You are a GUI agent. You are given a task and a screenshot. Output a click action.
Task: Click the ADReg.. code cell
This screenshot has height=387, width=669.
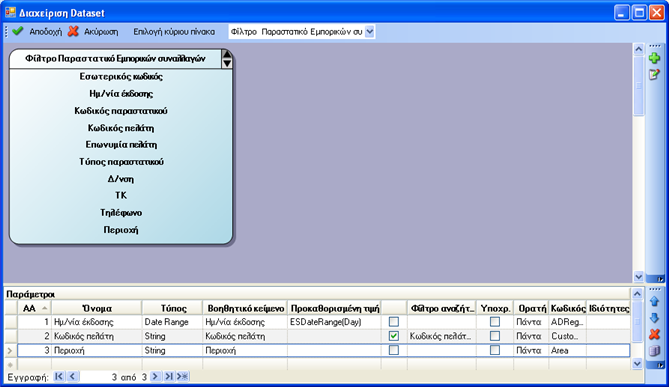click(x=567, y=322)
